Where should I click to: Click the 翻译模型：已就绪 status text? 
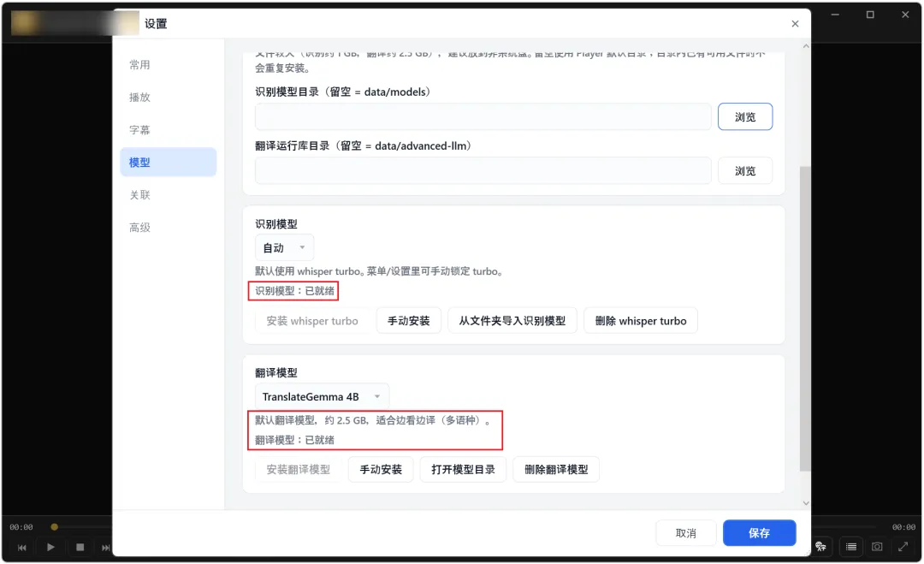(x=294, y=440)
